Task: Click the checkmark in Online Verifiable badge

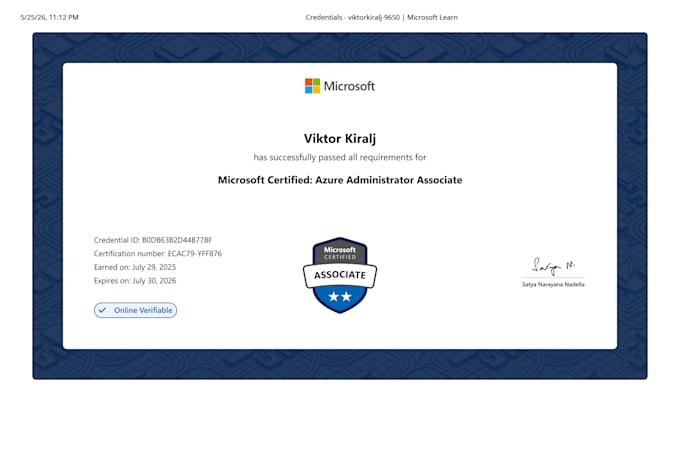Action: pos(102,310)
